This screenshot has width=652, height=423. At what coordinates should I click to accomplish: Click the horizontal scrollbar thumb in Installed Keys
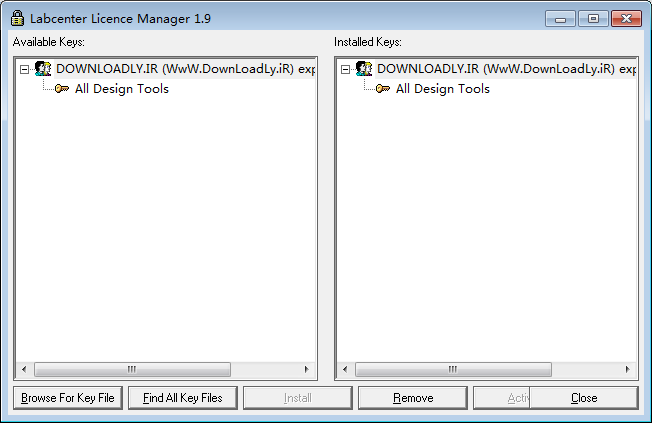point(453,369)
